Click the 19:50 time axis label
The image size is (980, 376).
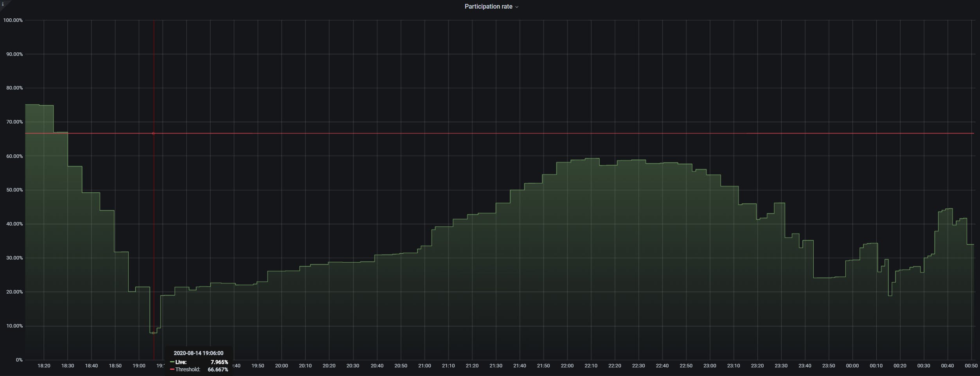pos(258,366)
